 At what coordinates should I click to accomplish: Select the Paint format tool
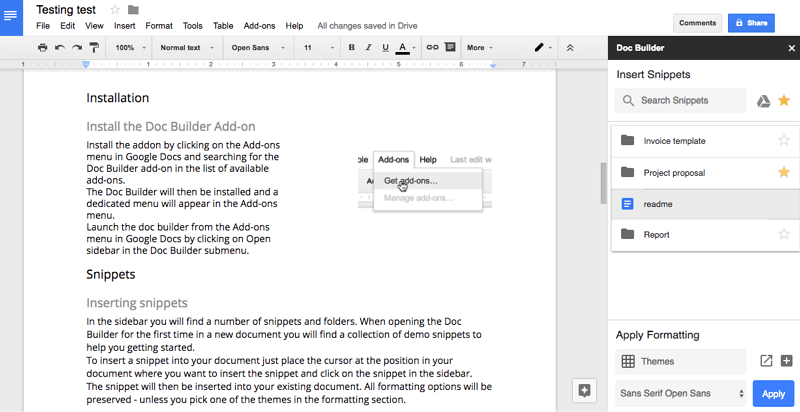tap(94, 47)
